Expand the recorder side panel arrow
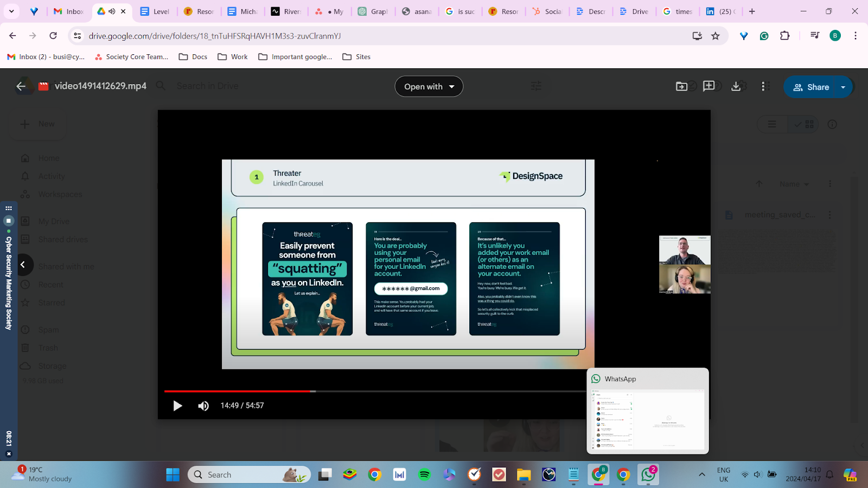 (x=23, y=265)
